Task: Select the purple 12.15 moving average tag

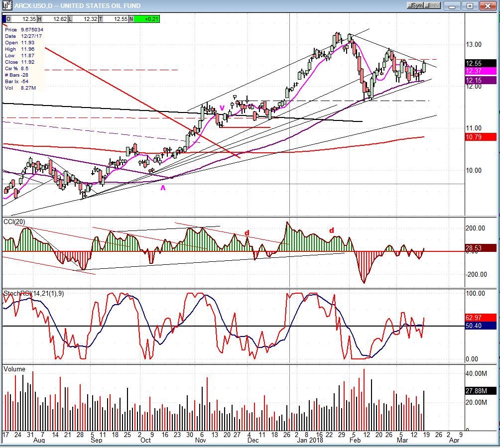Action: point(481,80)
